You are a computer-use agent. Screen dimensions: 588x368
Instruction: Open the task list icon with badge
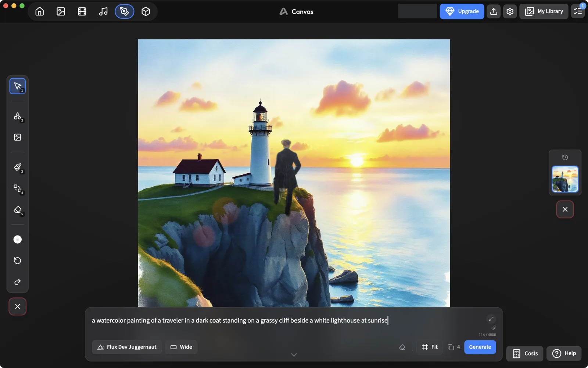[578, 11]
